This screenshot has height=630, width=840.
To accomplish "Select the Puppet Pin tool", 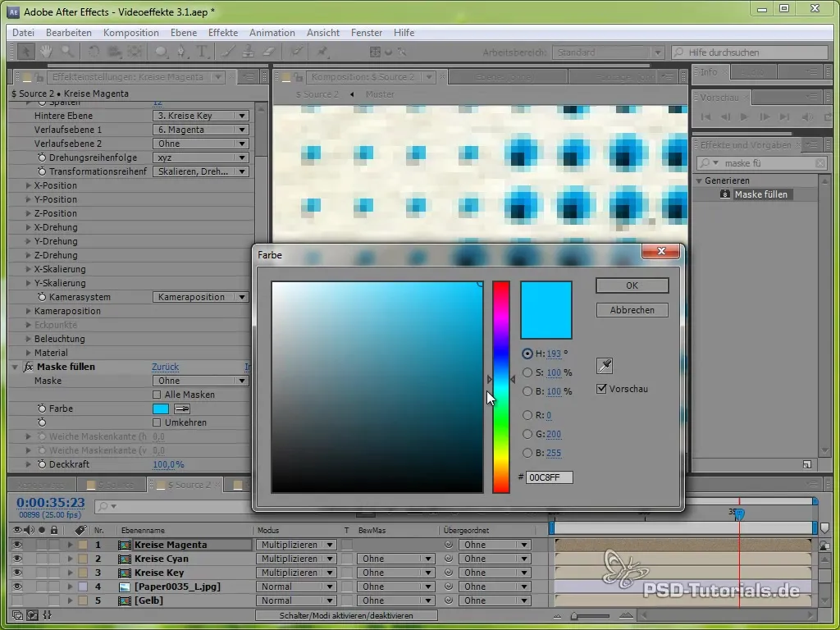I will (322, 52).
